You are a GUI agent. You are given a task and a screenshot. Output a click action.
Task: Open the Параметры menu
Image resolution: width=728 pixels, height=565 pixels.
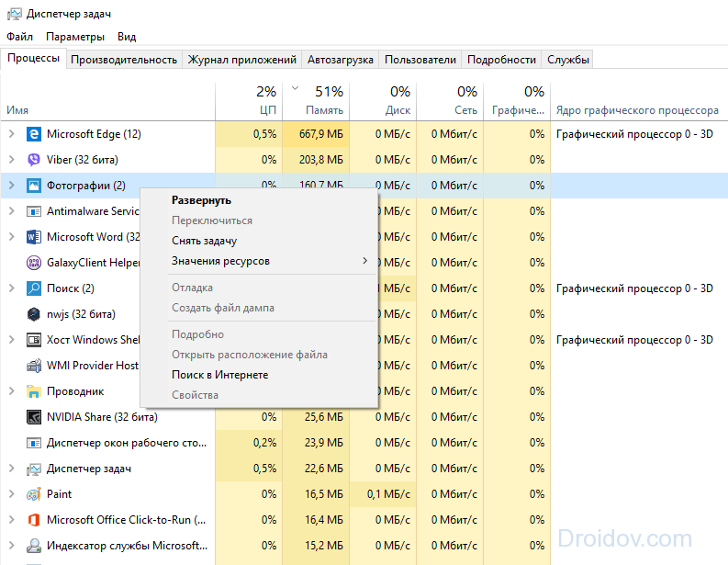(x=75, y=37)
